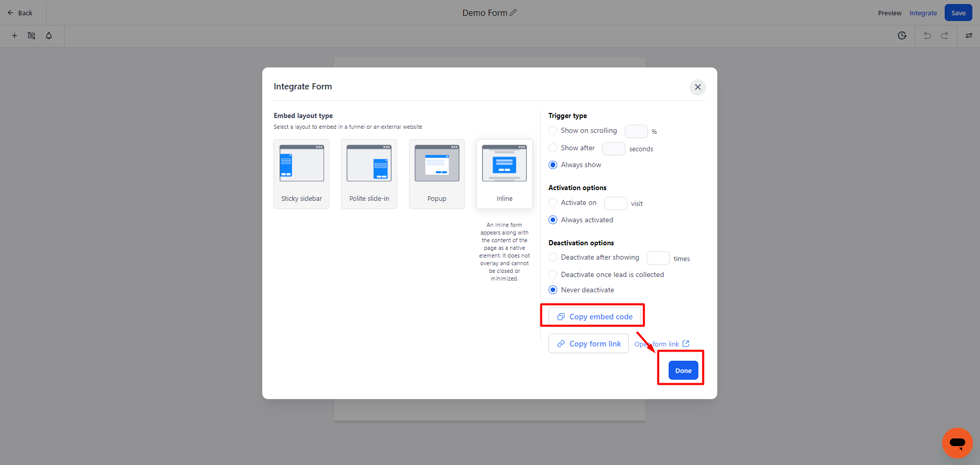
Task: Click the Copy embed code button
Action: point(595,317)
